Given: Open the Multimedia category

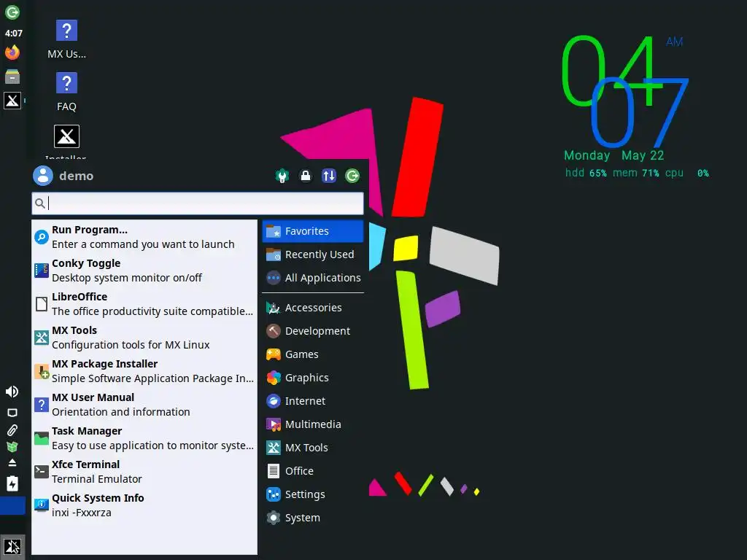Looking at the screenshot, I should (313, 424).
